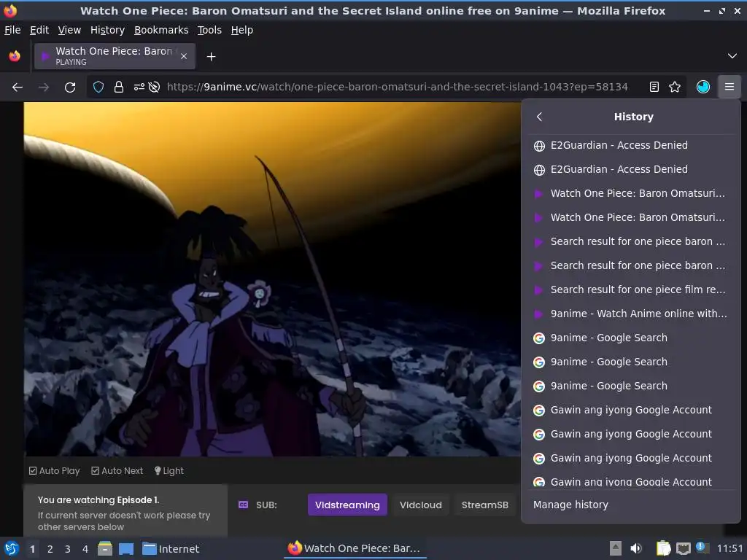Open the History menu in menu bar

[108, 30]
